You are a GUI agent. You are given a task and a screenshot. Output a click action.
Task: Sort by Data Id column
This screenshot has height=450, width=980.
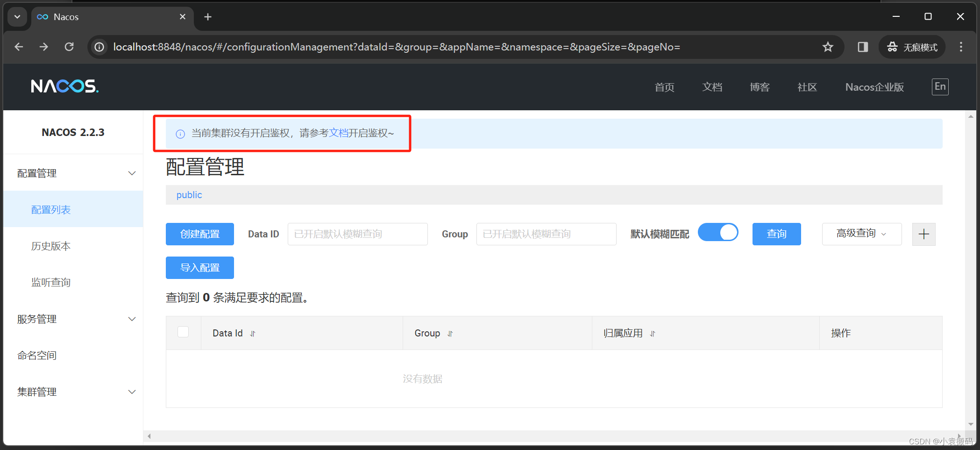[x=253, y=334]
